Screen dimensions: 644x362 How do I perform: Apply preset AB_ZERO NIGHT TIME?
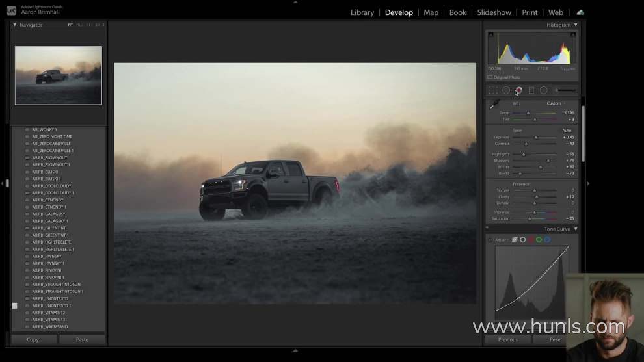[52, 136]
